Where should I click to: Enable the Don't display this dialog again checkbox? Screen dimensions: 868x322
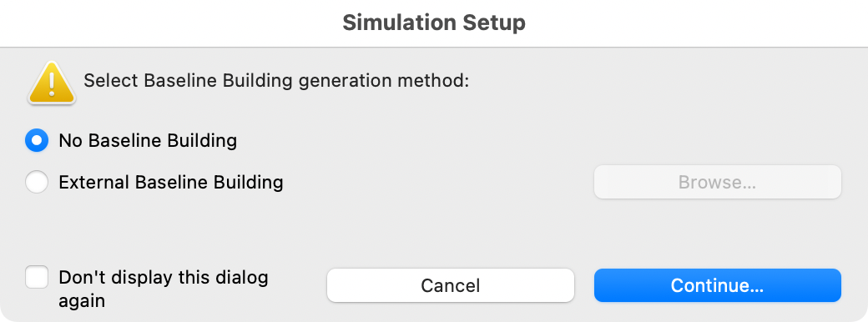(37, 277)
